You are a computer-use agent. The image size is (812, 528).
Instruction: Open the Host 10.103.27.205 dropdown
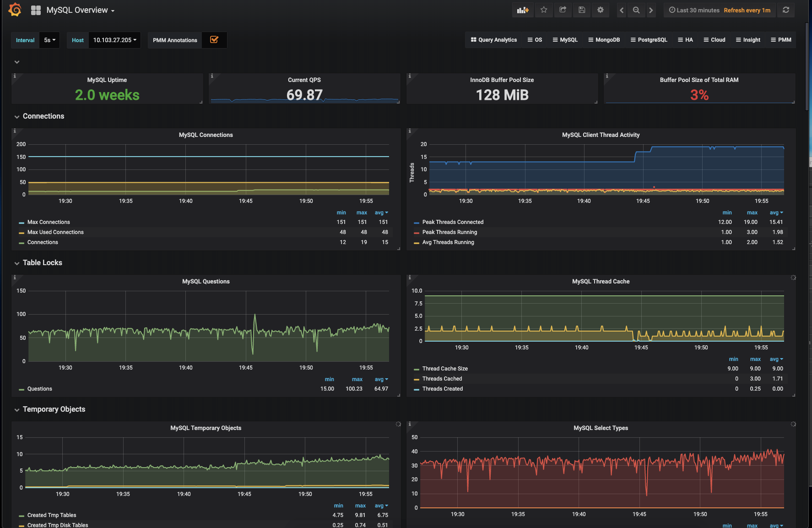(x=114, y=40)
